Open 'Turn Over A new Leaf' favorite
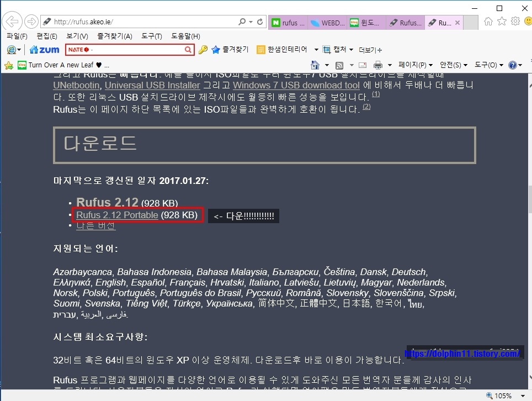 (63, 65)
